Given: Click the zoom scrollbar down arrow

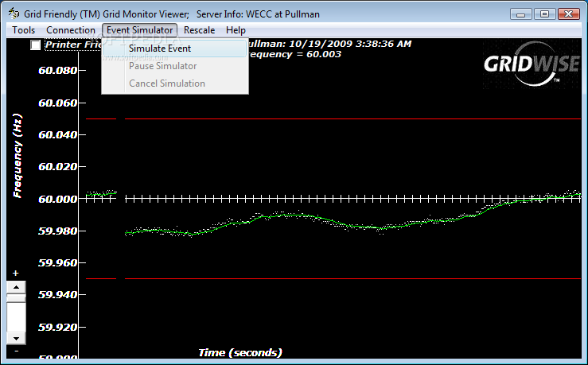Looking at the screenshot, I should 16,339.
